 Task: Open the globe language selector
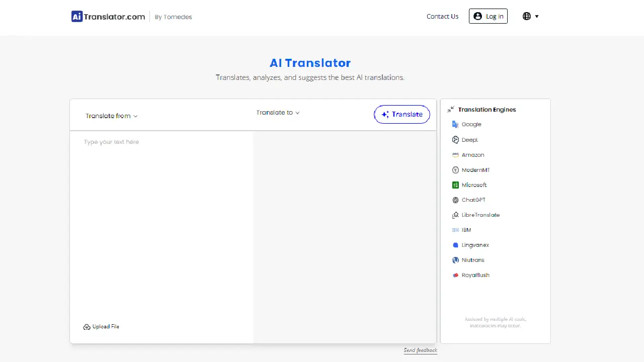tap(530, 16)
